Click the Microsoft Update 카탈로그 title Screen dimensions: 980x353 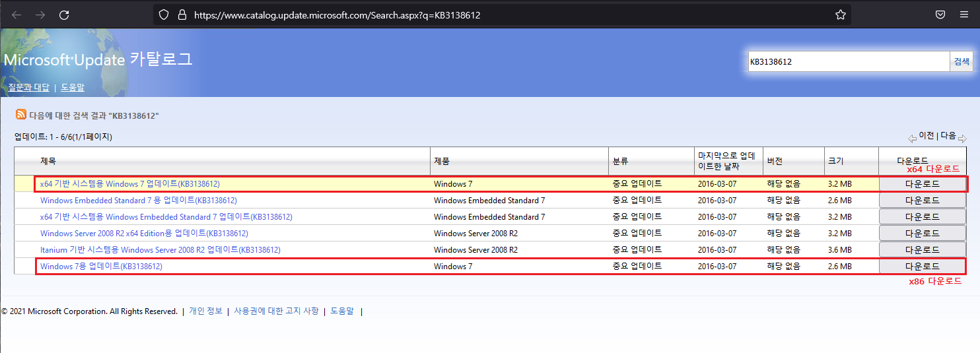[98, 59]
